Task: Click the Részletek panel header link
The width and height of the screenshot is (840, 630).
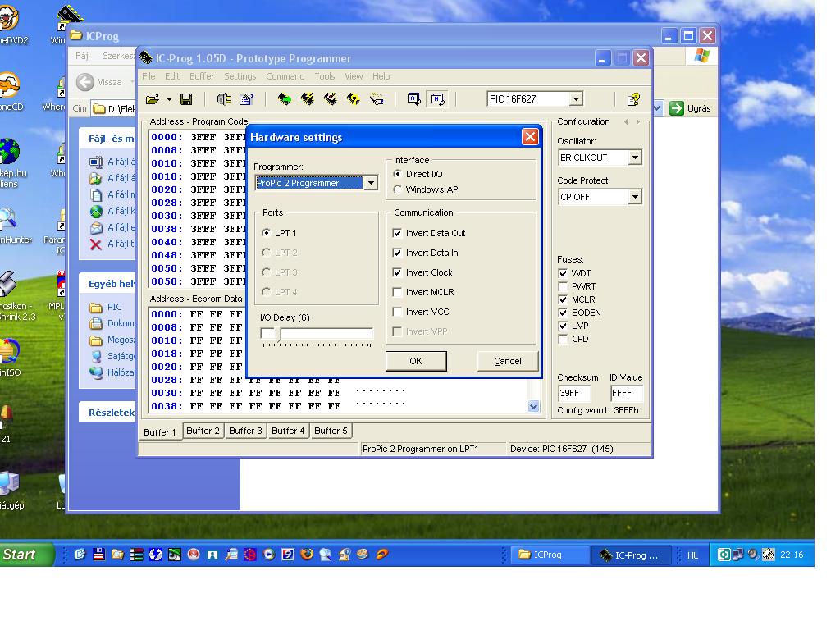Action: [x=112, y=413]
